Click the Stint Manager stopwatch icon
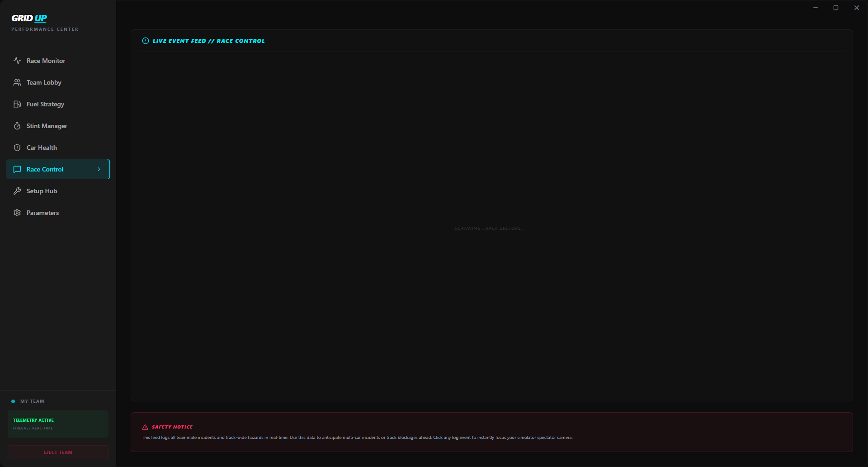Viewport: 868px width, 467px height. tap(17, 126)
